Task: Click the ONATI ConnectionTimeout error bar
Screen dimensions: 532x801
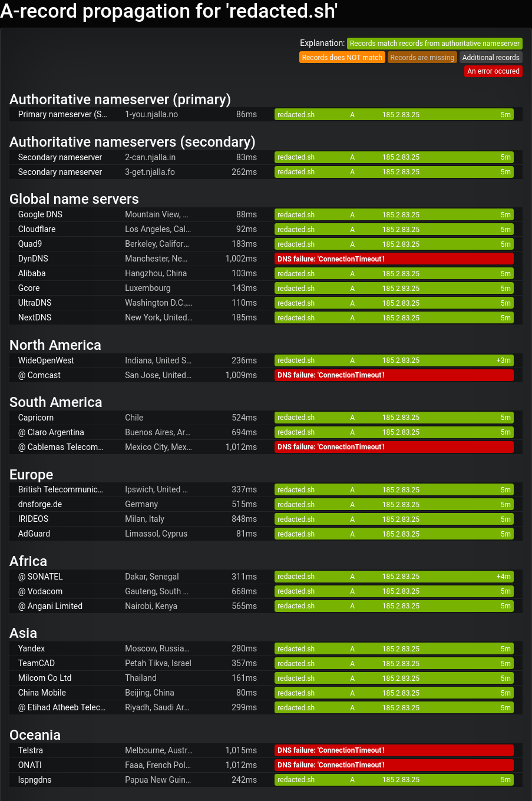Action: (x=394, y=765)
